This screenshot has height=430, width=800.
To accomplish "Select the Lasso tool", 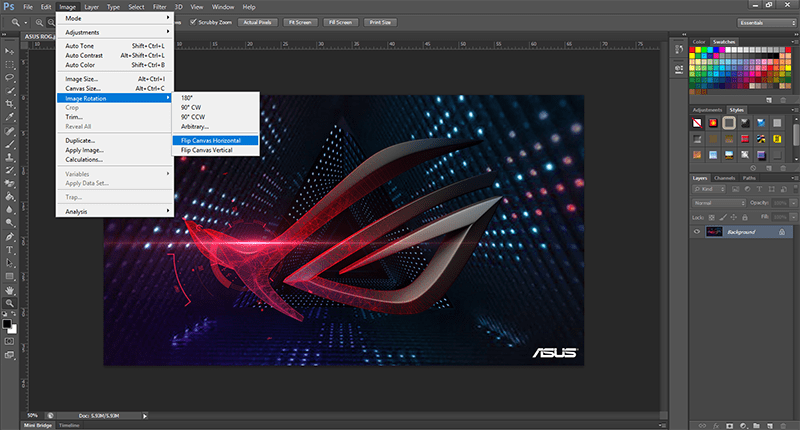I will [10, 78].
